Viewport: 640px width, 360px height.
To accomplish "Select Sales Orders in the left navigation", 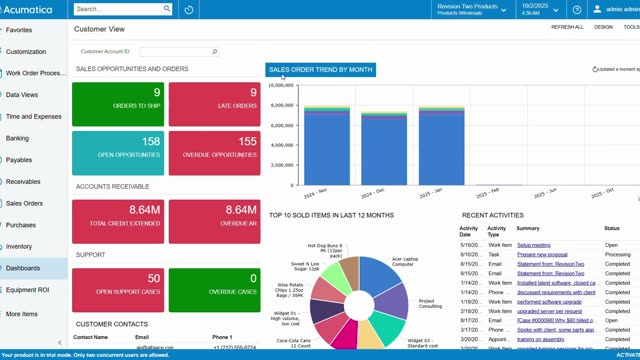I will (24, 203).
